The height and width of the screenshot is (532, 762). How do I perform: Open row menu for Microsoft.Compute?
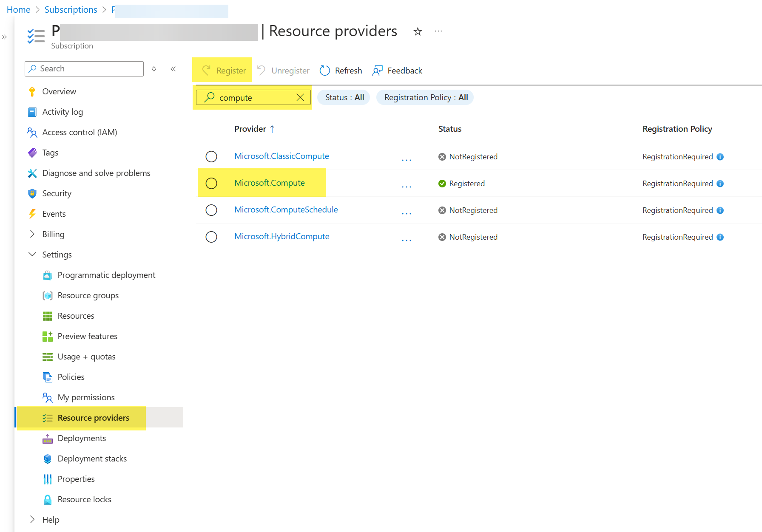pyautogui.click(x=407, y=186)
